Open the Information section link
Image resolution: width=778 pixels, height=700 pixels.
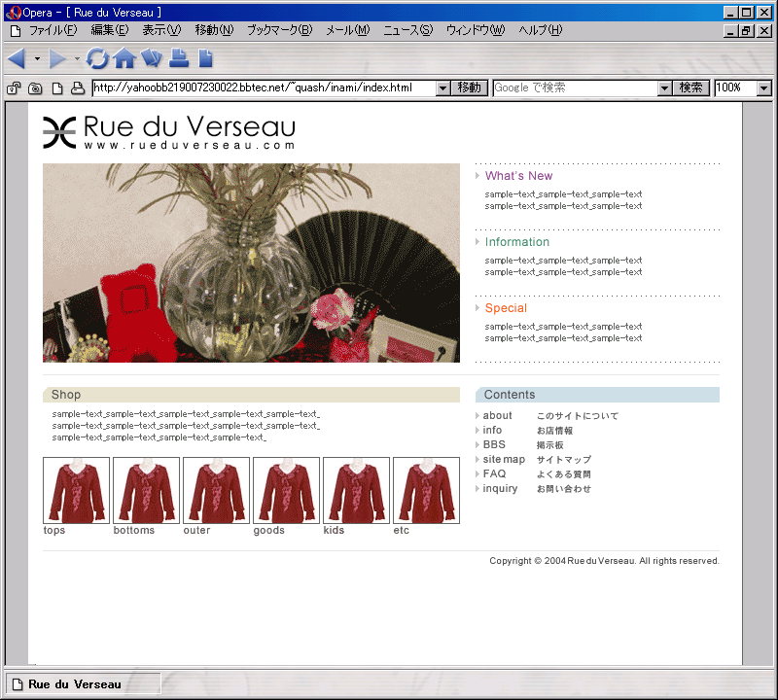517,242
